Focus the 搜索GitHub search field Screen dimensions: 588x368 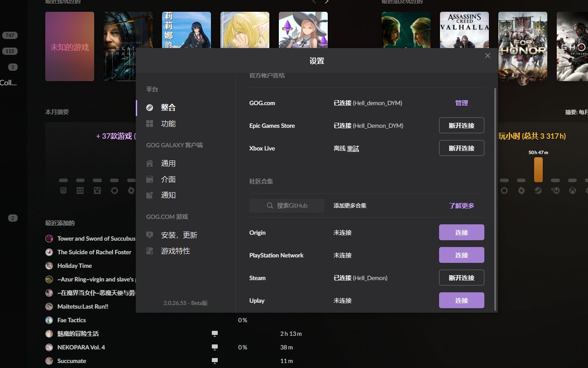coord(287,205)
